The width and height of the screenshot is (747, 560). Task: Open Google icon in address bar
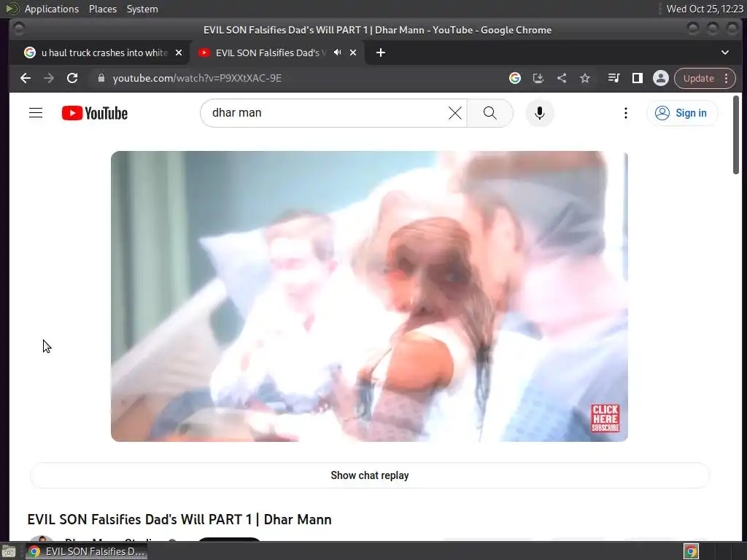pos(514,78)
